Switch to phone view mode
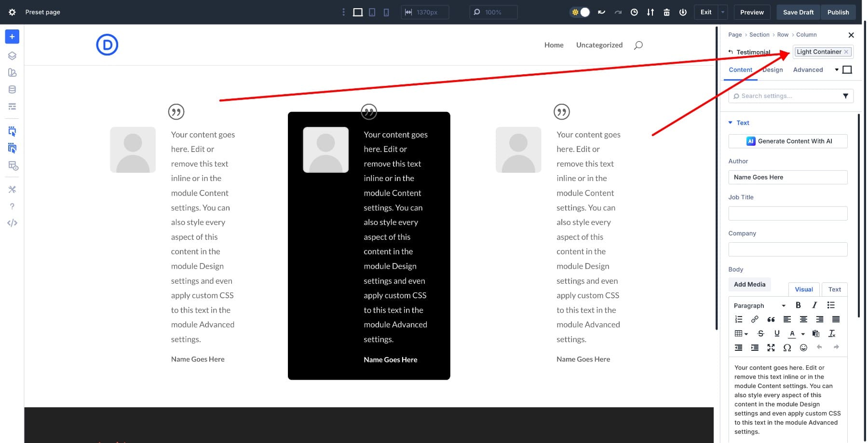This screenshot has height=443, width=868. tap(386, 12)
